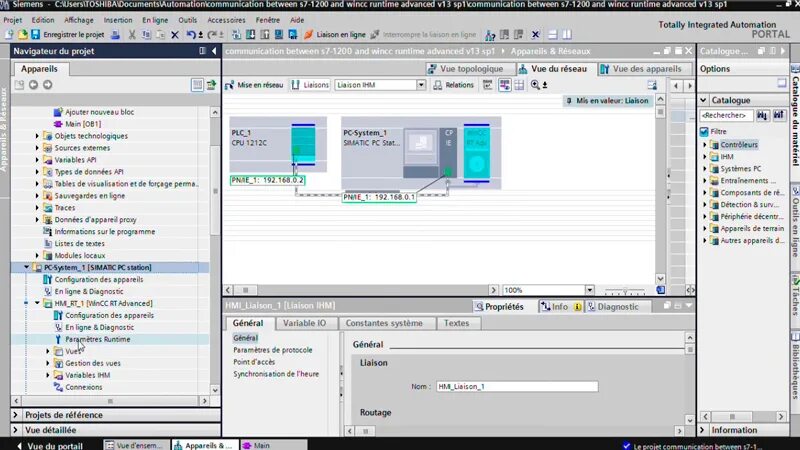This screenshot has width=800, height=450.
Task: Expand the Modules locaux node
Action: tap(37, 256)
